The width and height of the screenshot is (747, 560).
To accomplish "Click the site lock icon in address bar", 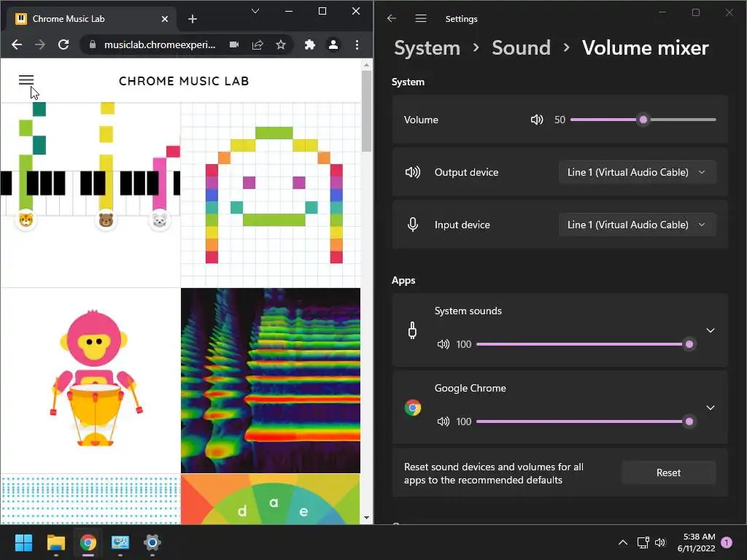I will click(93, 44).
